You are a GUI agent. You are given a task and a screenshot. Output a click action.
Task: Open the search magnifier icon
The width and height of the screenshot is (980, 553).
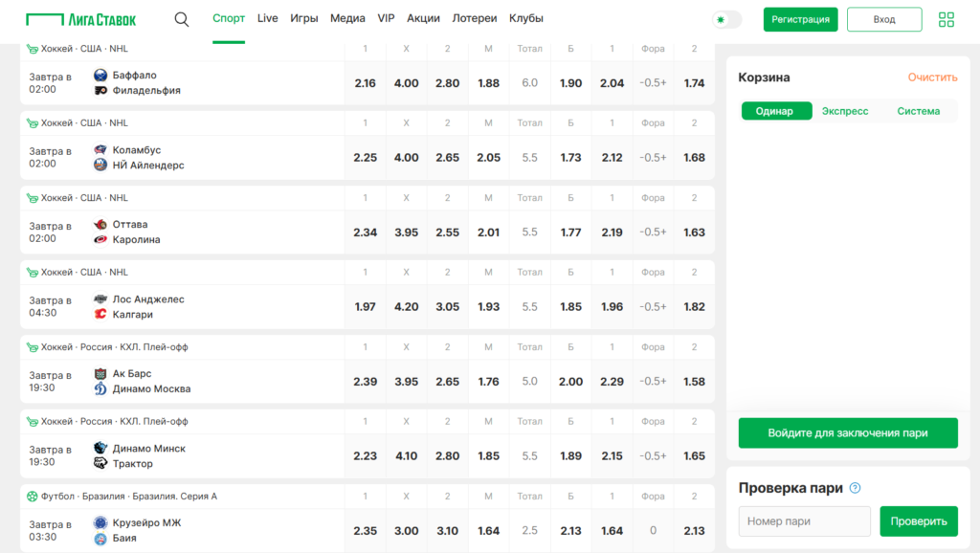tap(181, 19)
